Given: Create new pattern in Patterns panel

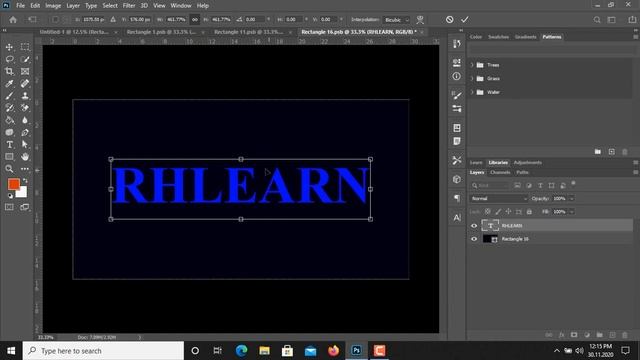Looking at the screenshot, I should pos(611,152).
